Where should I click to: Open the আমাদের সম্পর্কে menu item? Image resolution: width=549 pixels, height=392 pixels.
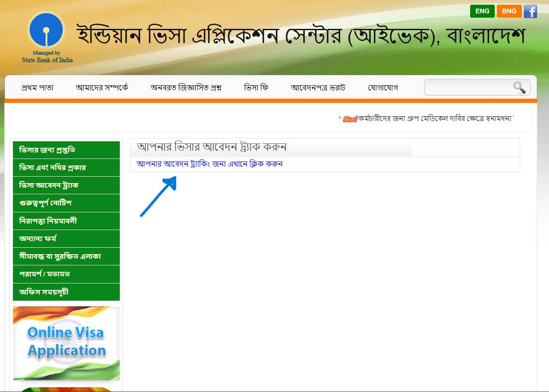[102, 88]
